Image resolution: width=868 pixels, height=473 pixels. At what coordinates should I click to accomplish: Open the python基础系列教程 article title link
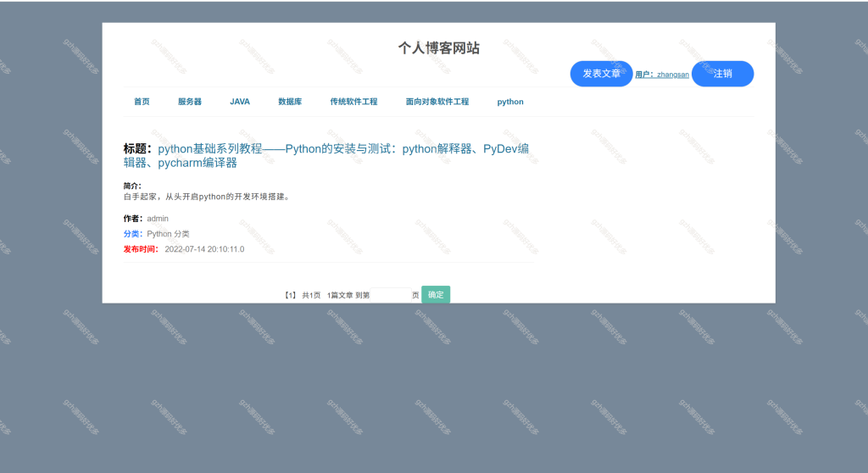point(326,156)
